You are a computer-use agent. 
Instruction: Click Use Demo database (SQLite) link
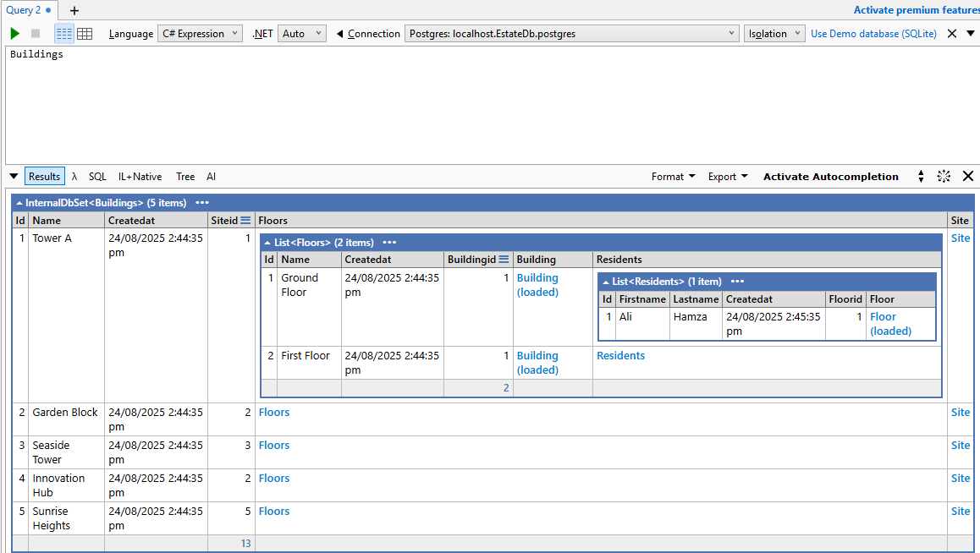(873, 34)
